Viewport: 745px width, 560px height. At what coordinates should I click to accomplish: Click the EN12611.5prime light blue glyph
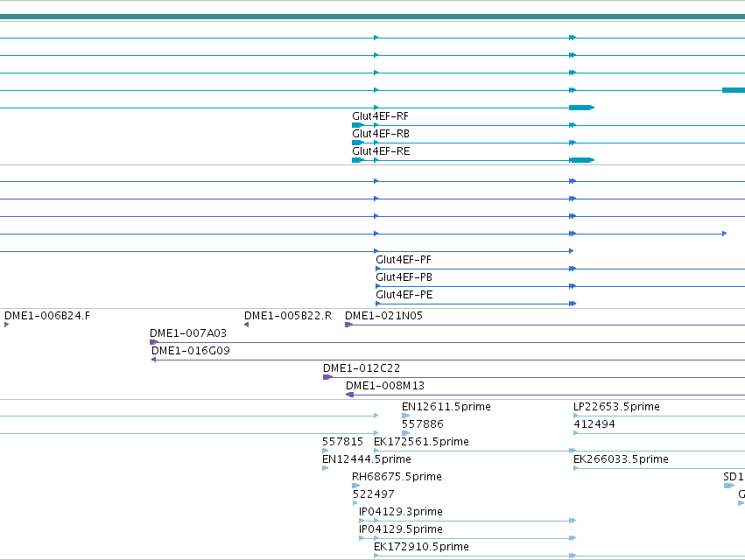click(x=405, y=416)
